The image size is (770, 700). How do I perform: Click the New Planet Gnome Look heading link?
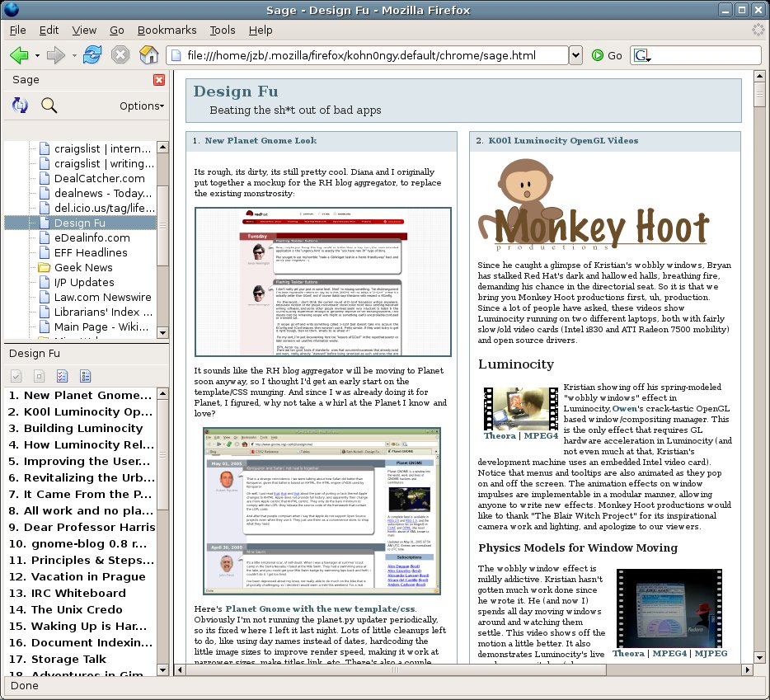[261, 140]
